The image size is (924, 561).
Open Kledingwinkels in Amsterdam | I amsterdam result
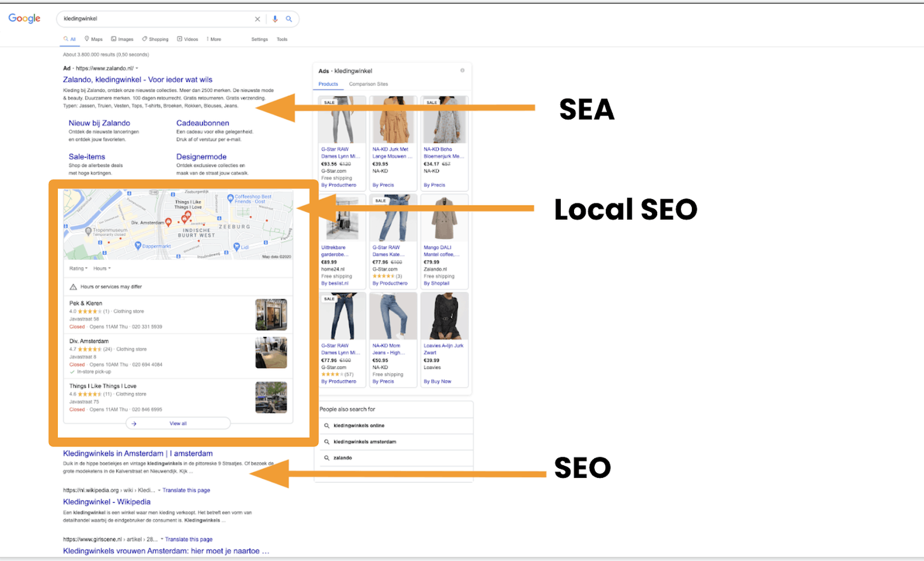138,454
